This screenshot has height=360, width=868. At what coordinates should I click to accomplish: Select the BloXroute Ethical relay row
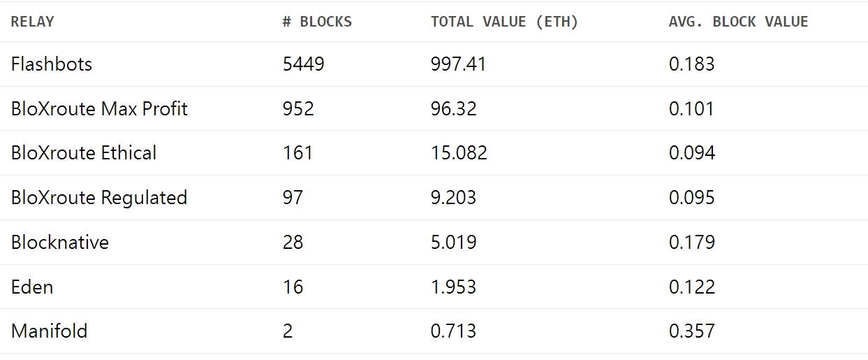(x=84, y=153)
